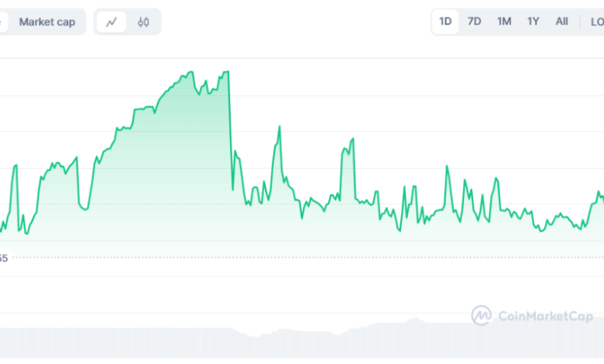Click the CoinMarketCap watermark text
The height and width of the screenshot is (364, 604).
tap(544, 316)
